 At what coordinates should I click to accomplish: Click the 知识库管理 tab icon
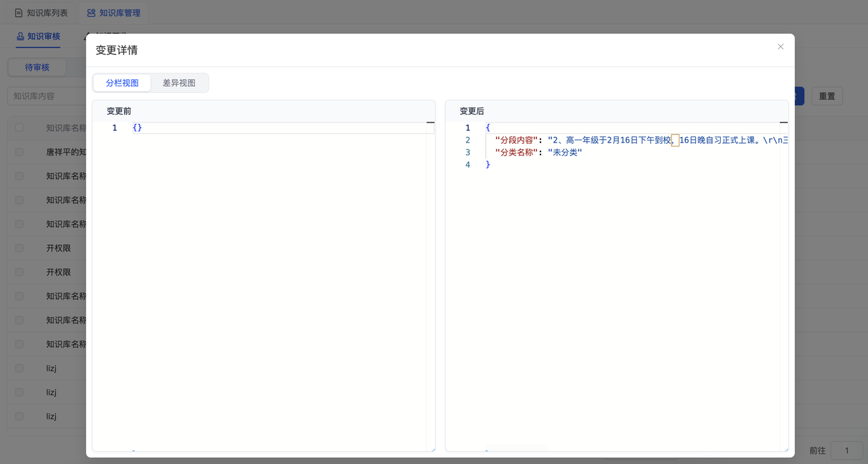tap(91, 13)
